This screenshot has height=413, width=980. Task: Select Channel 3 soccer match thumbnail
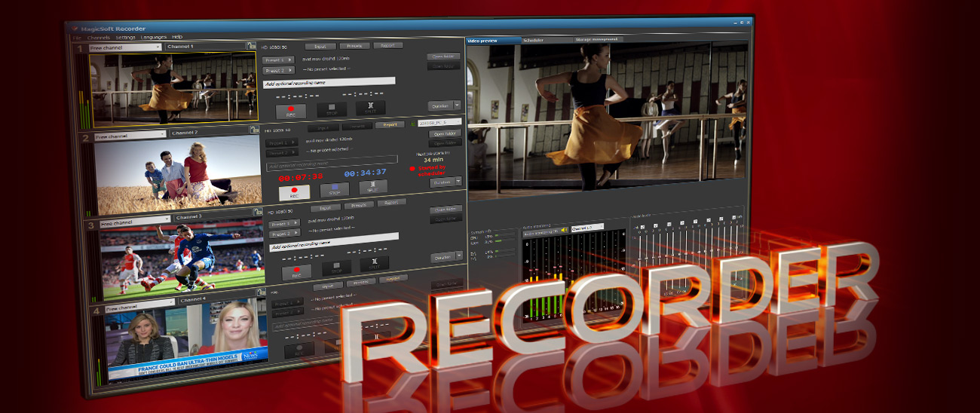[x=183, y=259]
